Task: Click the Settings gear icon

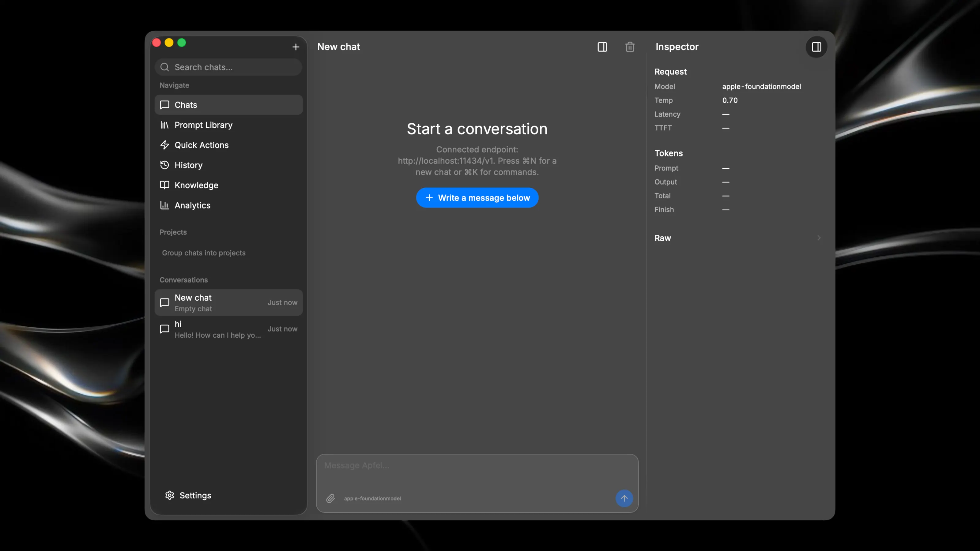Action: [x=170, y=495]
